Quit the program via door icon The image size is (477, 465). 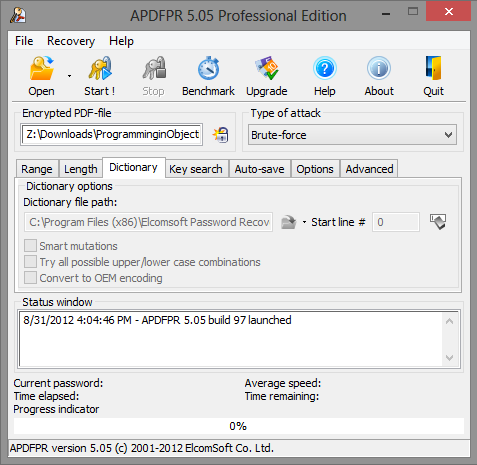(x=434, y=68)
